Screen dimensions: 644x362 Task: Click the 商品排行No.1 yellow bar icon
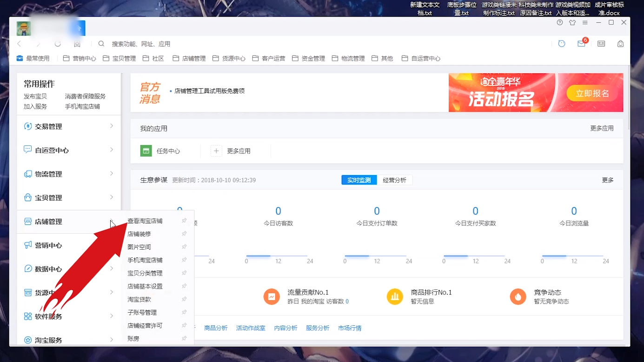click(395, 296)
